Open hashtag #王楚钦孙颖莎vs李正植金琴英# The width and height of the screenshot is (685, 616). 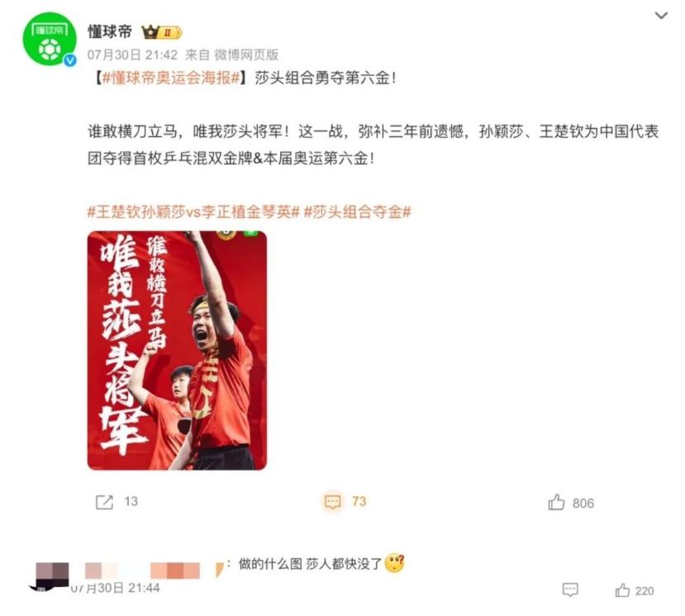193,212
